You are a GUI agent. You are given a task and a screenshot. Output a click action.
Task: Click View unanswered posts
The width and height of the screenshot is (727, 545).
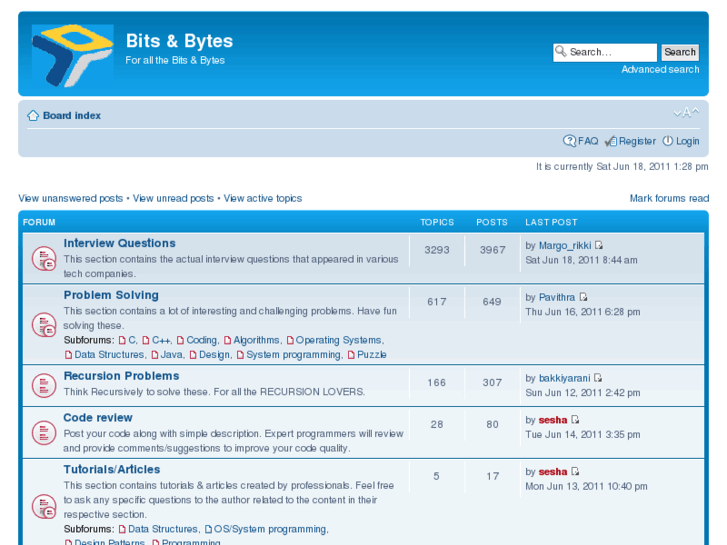70,199
